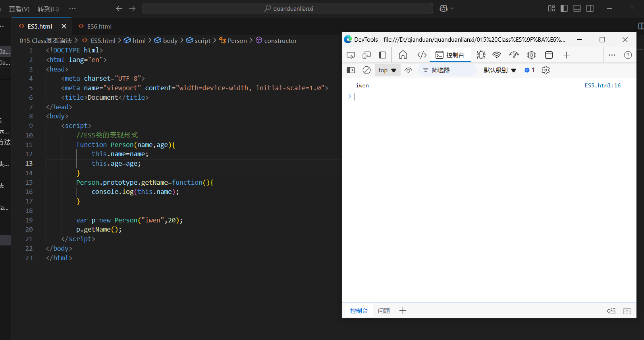This screenshot has width=644, height=340.
Task: Open the Copilot chat icon
Action: [443, 8]
